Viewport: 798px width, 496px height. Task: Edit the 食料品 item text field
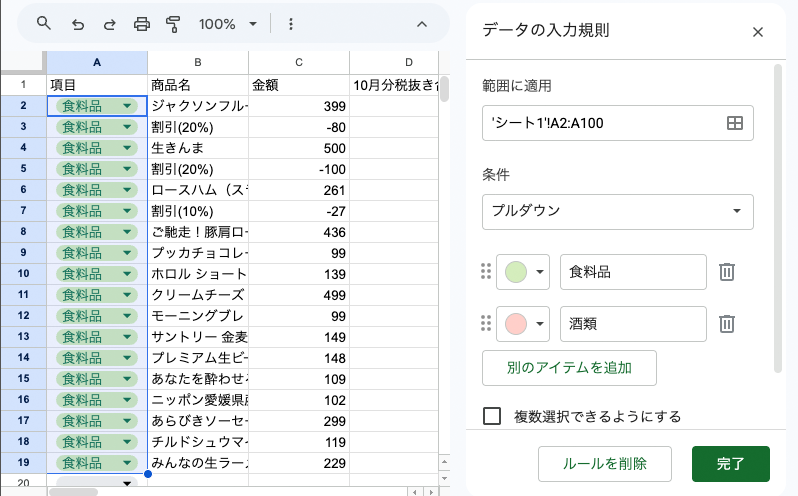[633, 272]
